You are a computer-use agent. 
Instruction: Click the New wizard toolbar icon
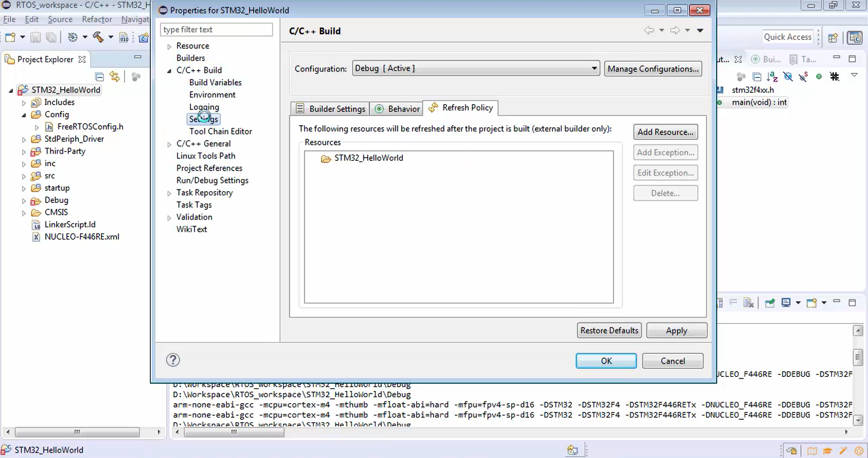[x=10, y=37]
